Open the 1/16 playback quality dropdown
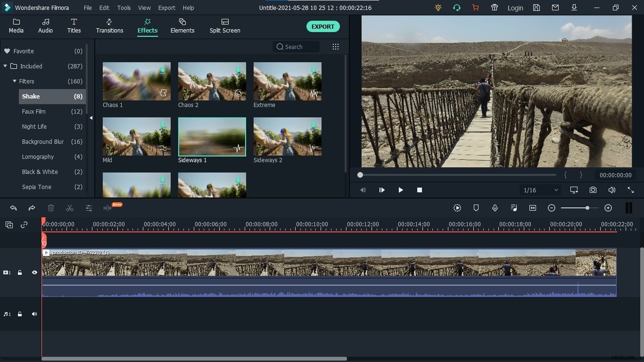This screenshot has width=644, height=362. (x=540, y=190)
